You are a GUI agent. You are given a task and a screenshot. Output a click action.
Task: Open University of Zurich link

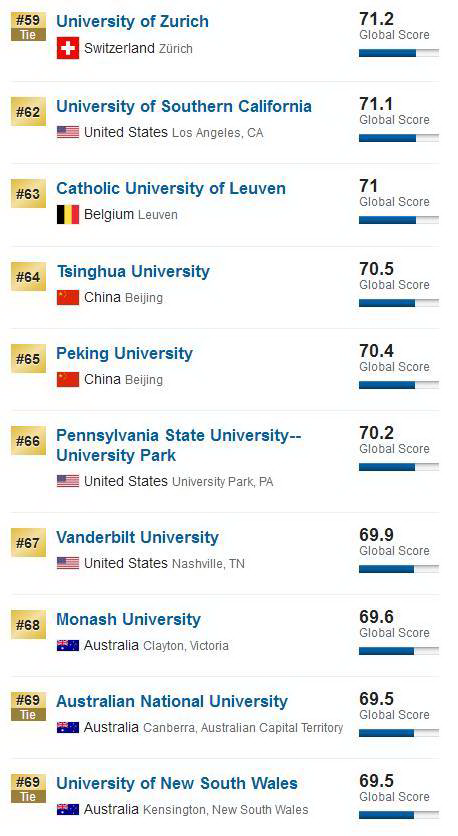(132, 21)
